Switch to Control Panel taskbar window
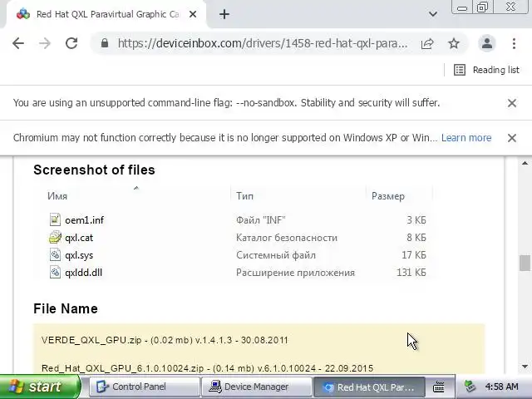The image size is (532, 399). click(x=144, y=387)
